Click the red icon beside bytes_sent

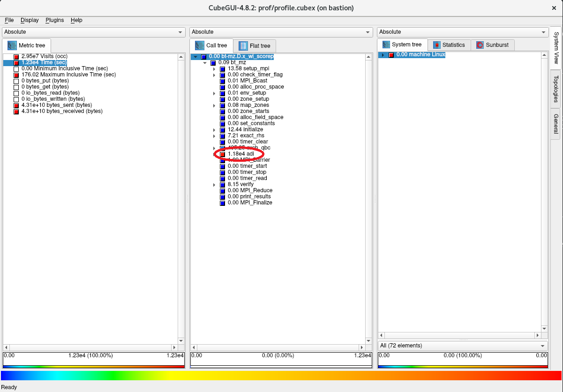16,106
